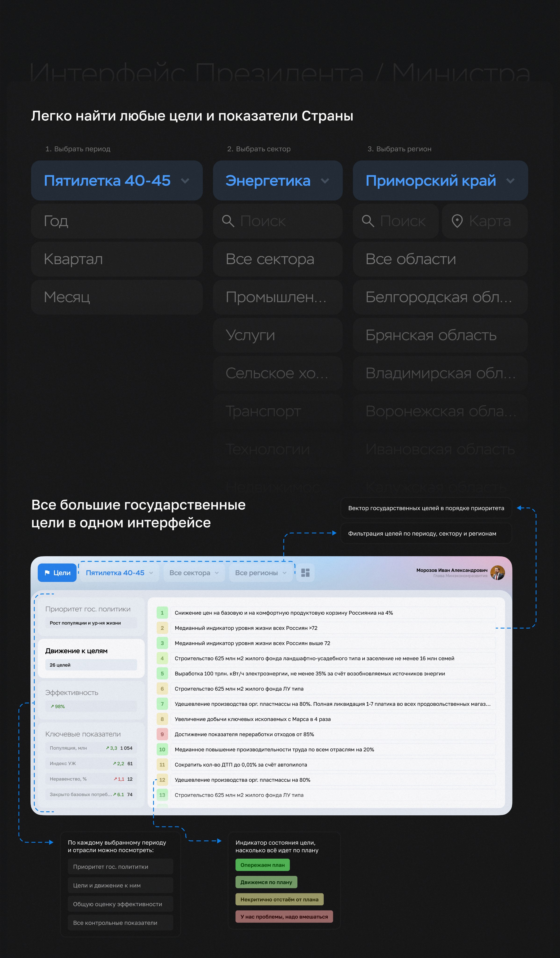Click the green Опережаем план status tag

262,865
